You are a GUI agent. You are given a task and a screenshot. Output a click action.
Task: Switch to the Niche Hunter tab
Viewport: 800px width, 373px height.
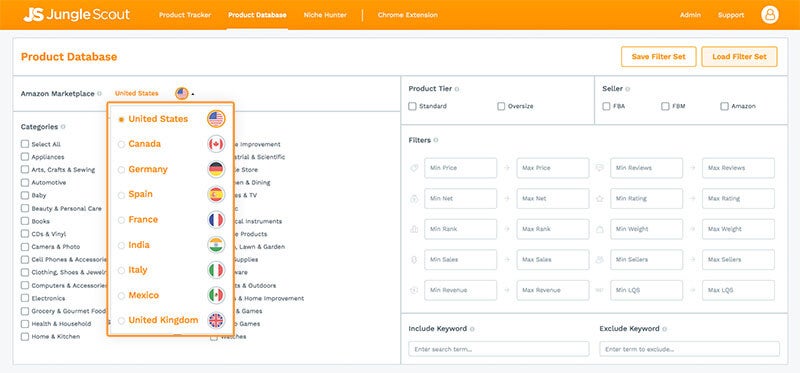[325, 15]
